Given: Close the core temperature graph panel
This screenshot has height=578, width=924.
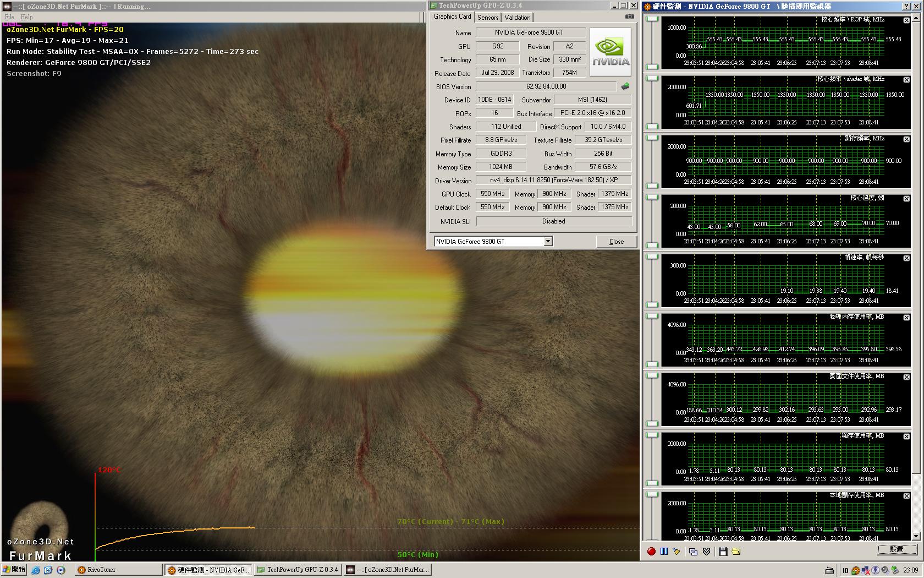Looking at the screenshot, I should tap(906, 199).
